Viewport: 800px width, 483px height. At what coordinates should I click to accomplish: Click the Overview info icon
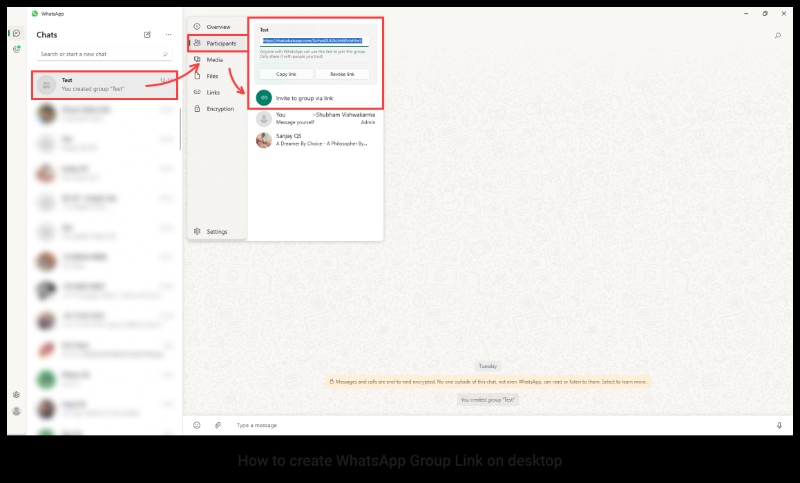click(197, 27)
